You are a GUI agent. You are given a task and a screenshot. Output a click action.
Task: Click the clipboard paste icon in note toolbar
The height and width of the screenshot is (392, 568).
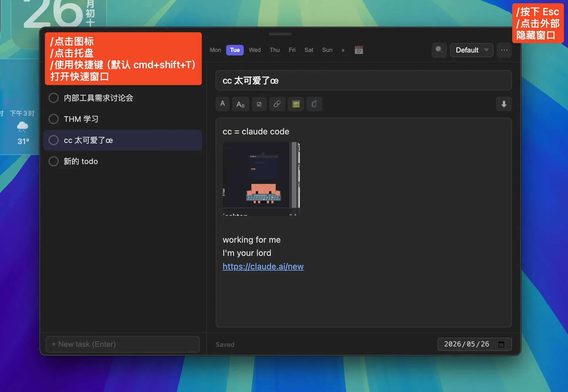click(314, 104)
